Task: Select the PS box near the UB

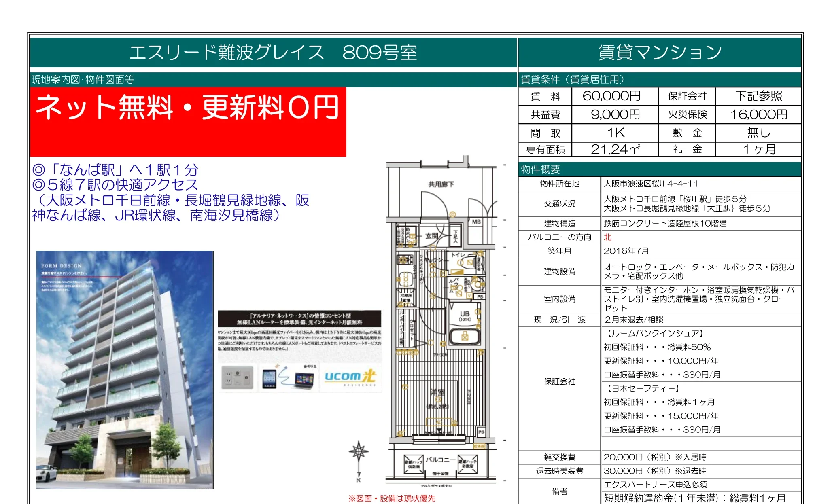Action: [480, 296]
